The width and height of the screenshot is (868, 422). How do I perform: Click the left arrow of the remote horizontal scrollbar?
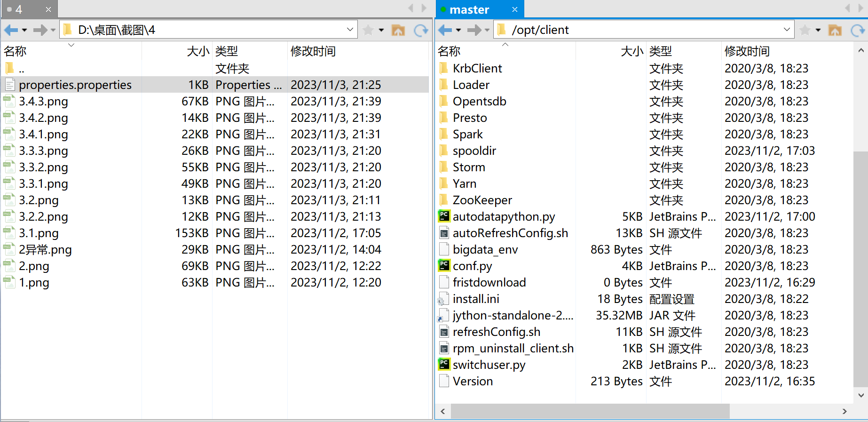coord(443,411)
